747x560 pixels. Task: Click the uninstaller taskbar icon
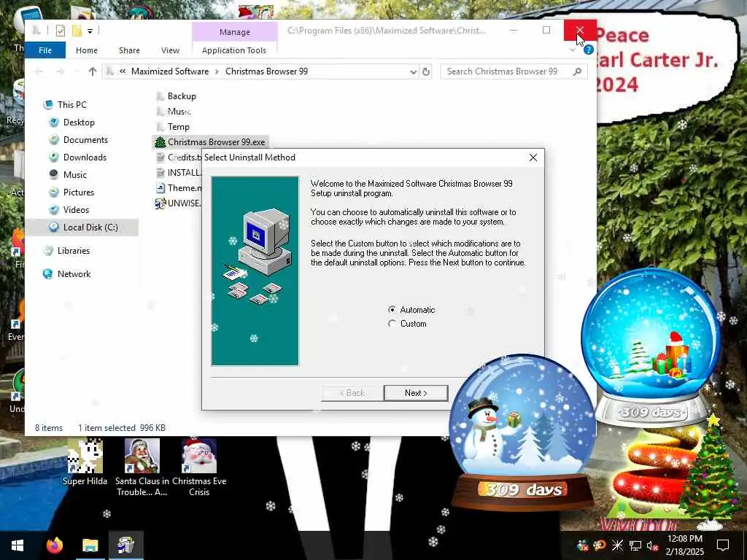point(125,545)
